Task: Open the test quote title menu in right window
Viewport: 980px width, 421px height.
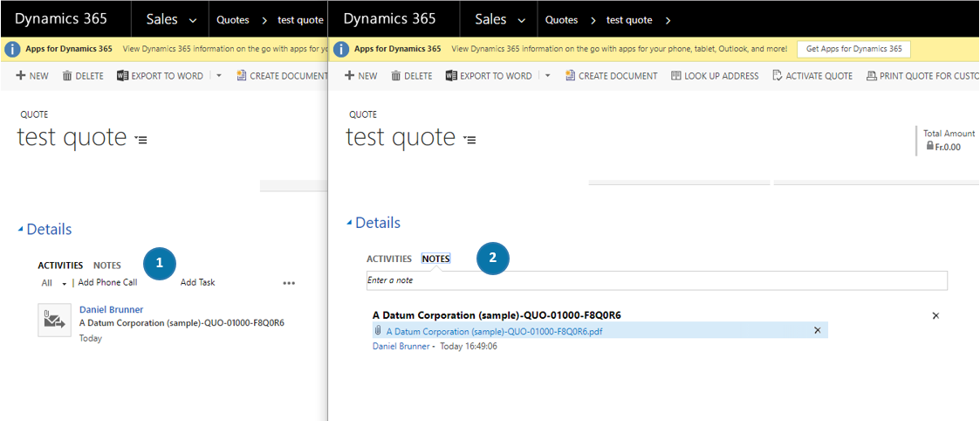Action: (469, 140)
